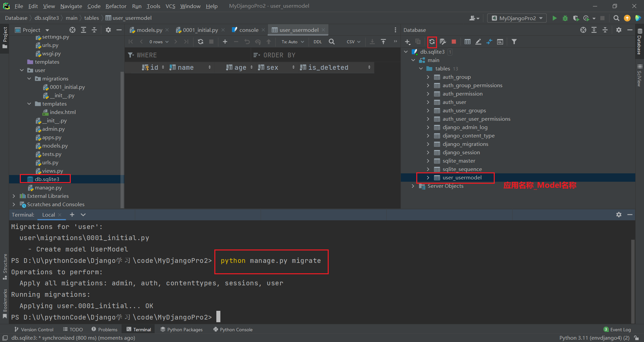Open the table editor icon in the Database toolbar

468,42
